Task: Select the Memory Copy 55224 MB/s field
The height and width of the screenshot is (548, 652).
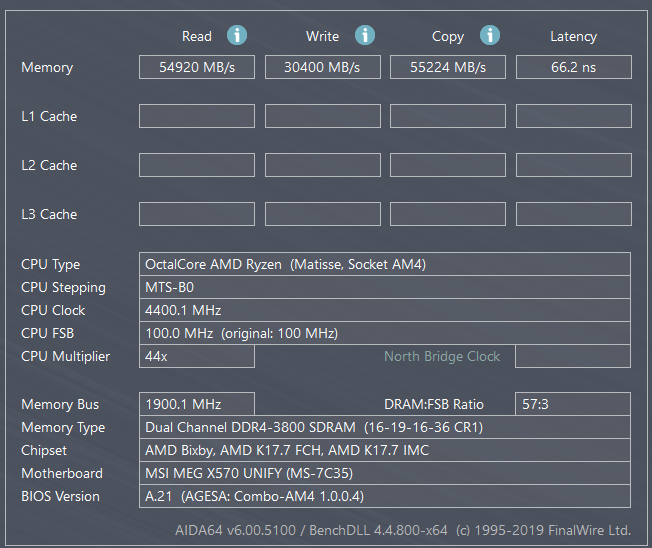Action: [x=448, y=67]
